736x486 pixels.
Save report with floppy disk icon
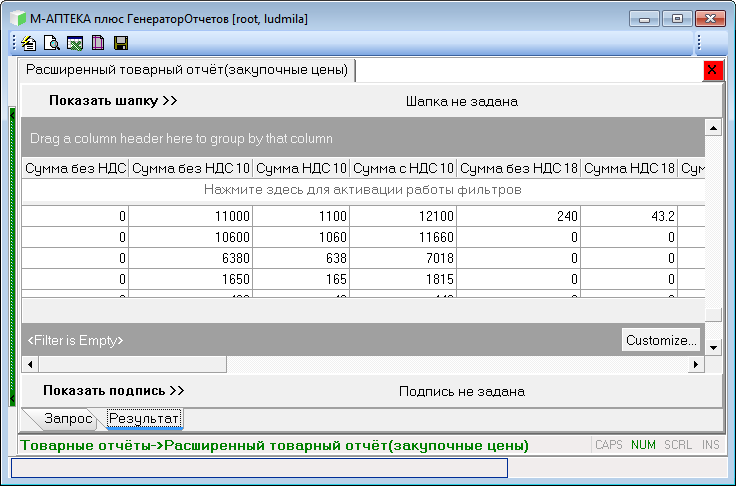121,43
